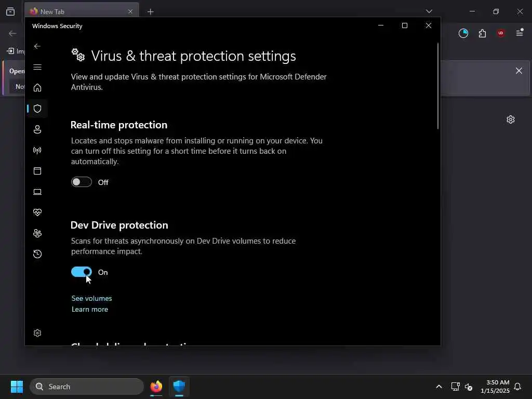This screenshot has height=399, width=532.
Task: Show hidden system tray icons chevron
Action: pyautogui.click(x=438, y=387)
